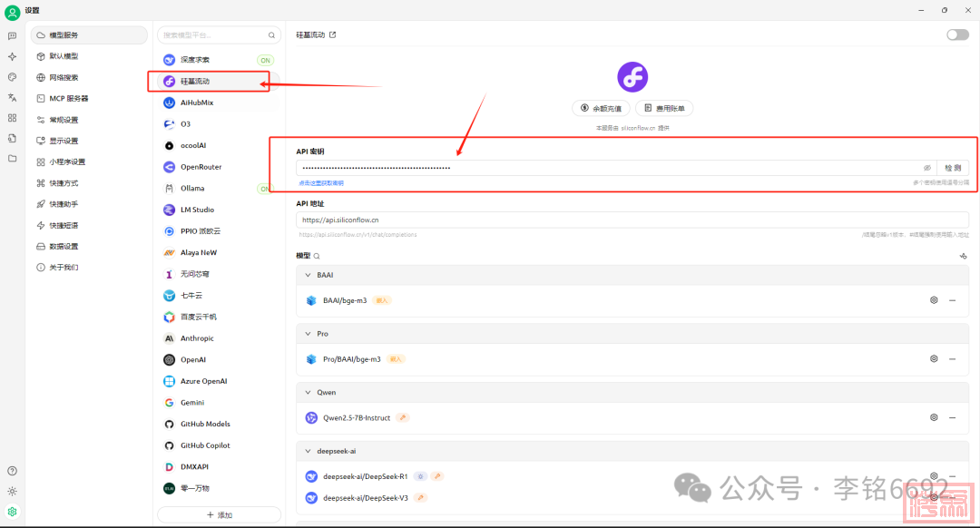The width and height of the screenshot is (980, 528).
Task: Click the user avatar at top left
Action: [12, 12]
